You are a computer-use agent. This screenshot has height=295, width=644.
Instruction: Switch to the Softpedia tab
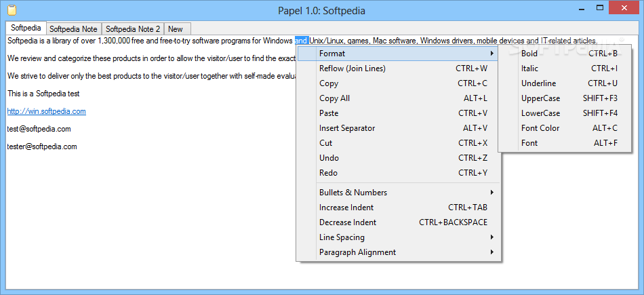click(x=26, y=28)
